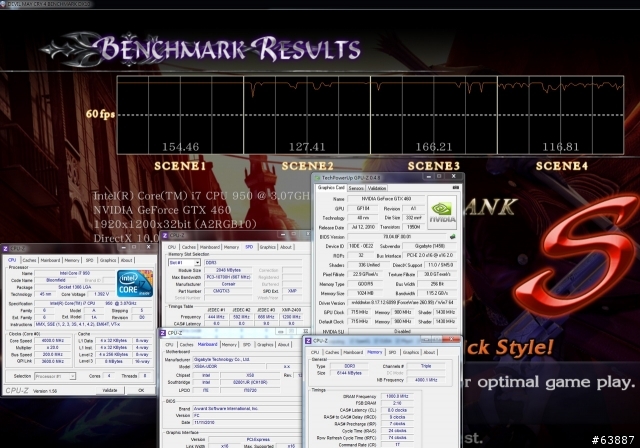Viewport: 640px width, 448px height.
Task: Click the SCENE1 label
Action: [180, 166]
